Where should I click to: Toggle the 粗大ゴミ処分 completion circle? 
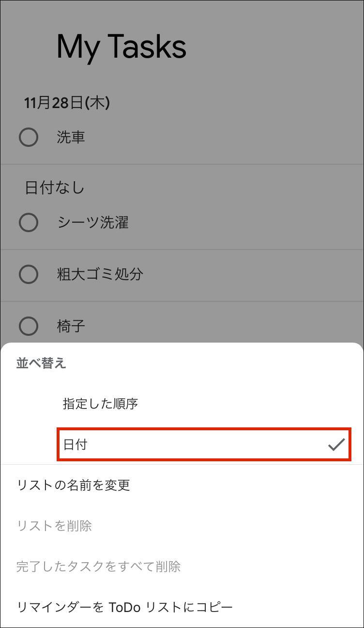[x=29, y=274]
